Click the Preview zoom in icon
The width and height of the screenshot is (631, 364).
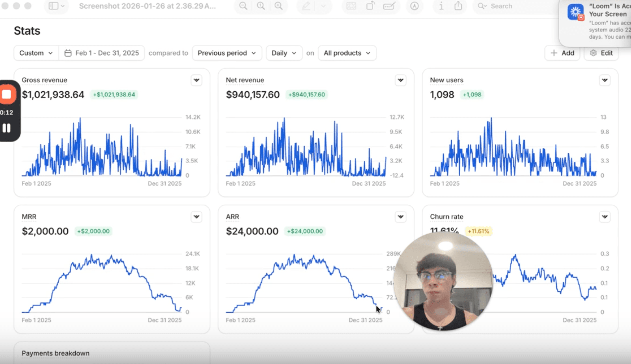[278, 6]
